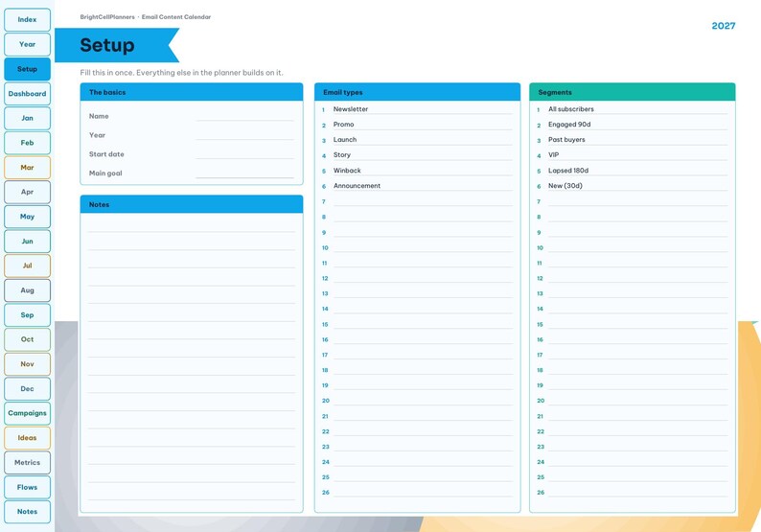Screen dimensions: 761x532
Task: Click the 'Email types' panel header
Action: pyautogui.click(x=417, y=92)
